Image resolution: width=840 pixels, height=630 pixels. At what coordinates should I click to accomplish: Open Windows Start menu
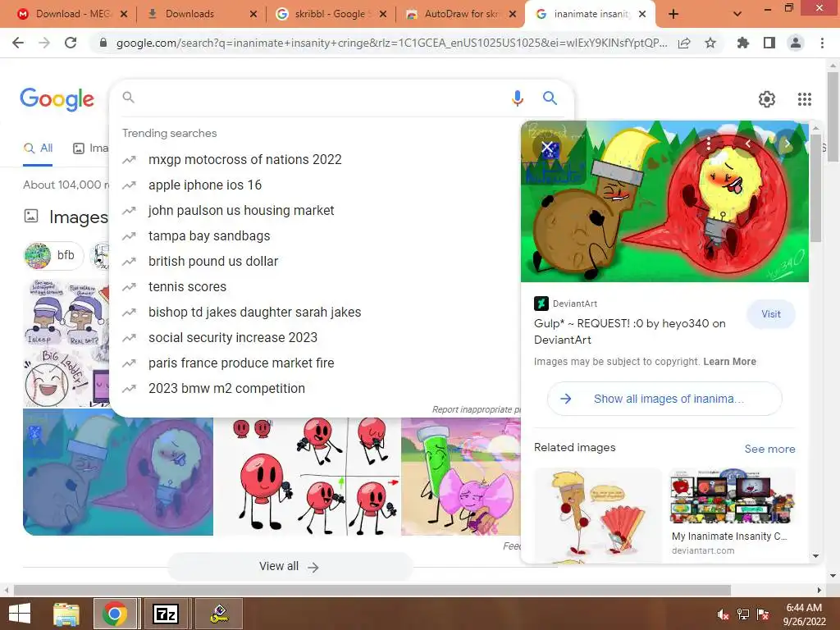pos(20,614)
